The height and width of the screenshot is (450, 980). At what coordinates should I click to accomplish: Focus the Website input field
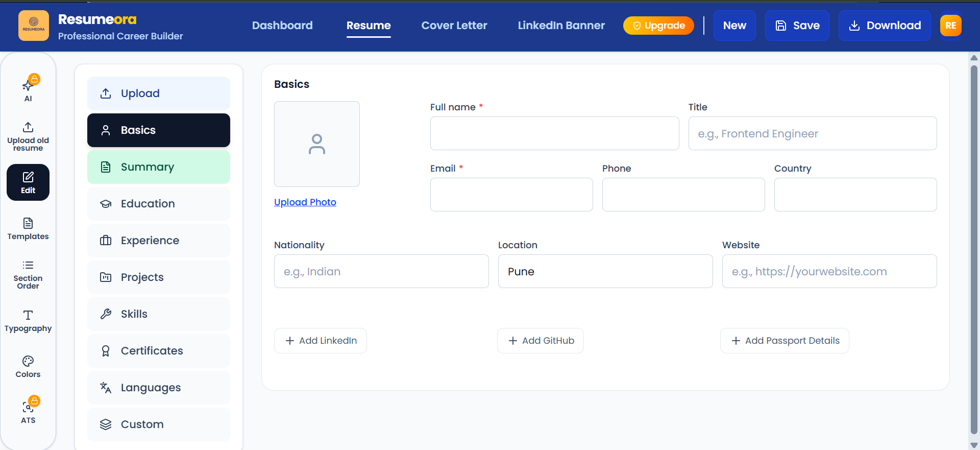coord(829,271)
